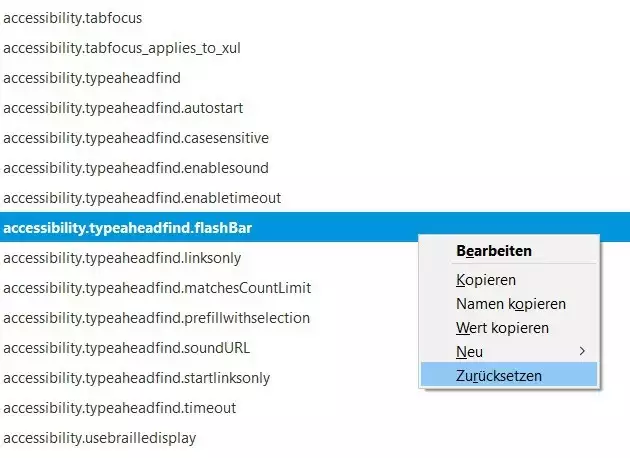The image size is (630, 458).
Task: Expand the Neu submenu arrow
Action: 582,352
